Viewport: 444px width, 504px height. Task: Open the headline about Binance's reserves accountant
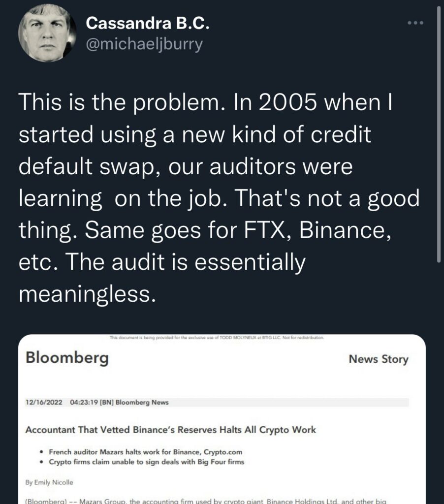coord(170,430)
